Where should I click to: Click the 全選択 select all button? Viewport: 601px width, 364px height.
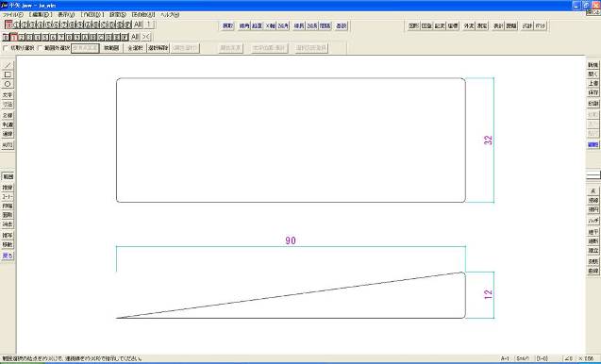[x=135, y=48]
